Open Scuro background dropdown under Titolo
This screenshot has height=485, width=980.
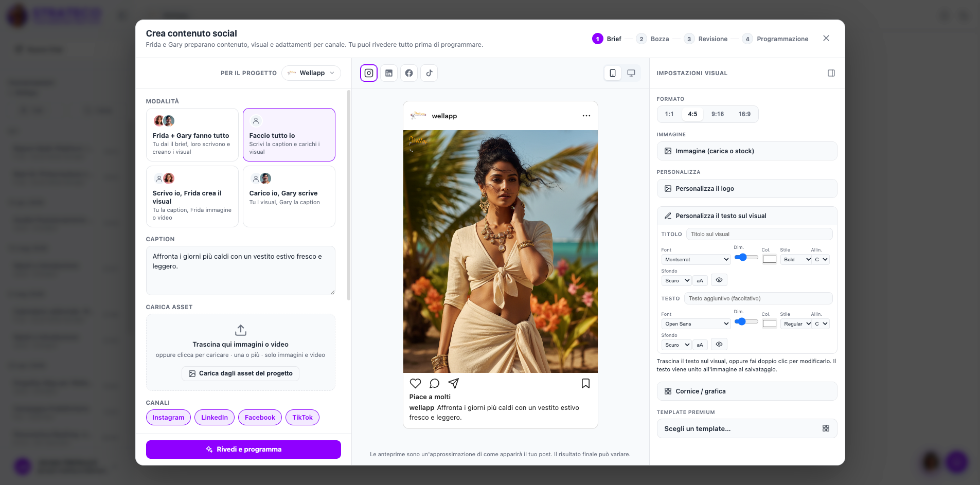(676, 280)
